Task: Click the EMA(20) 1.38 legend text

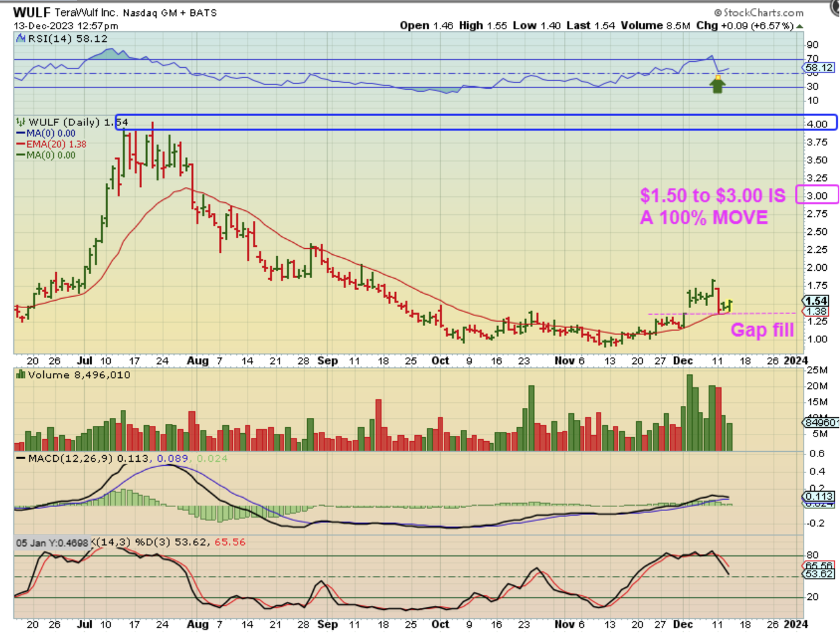Action: [56, 144]
